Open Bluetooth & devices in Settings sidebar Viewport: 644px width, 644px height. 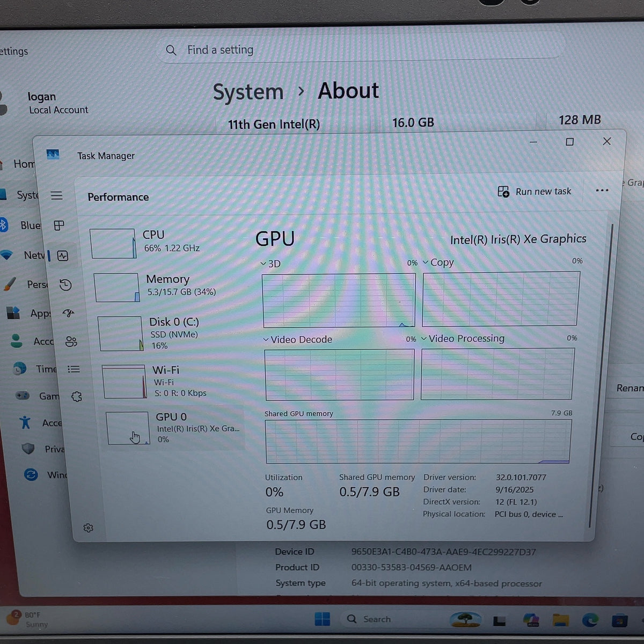pos(20,225)
